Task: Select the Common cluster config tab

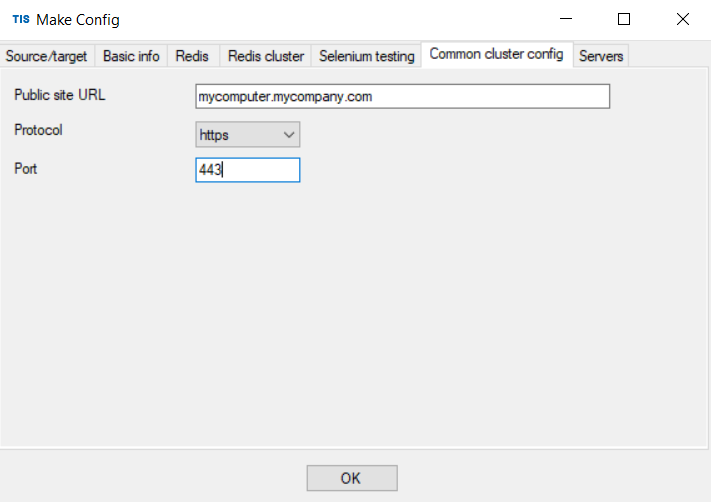Action: (497, 54)
